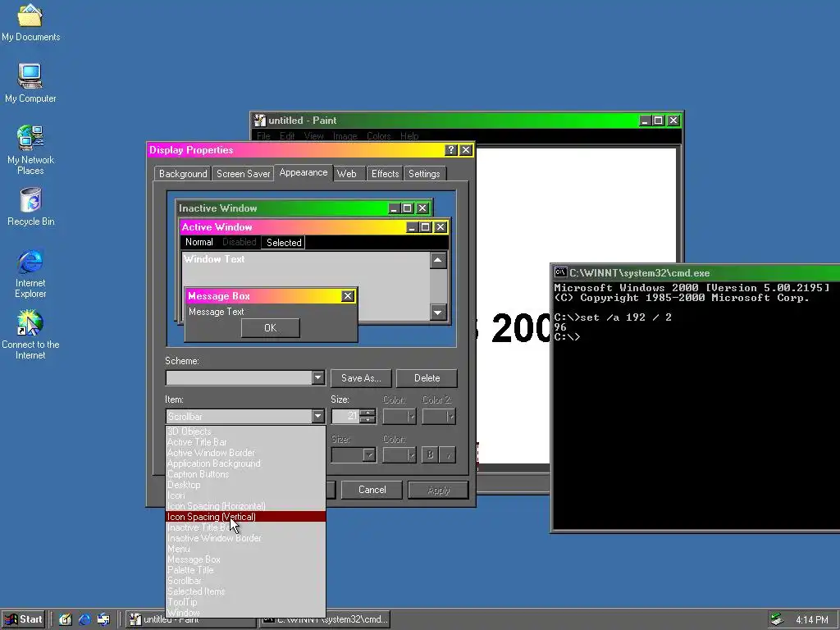Open the Color 2 picker

coord(439,416)
